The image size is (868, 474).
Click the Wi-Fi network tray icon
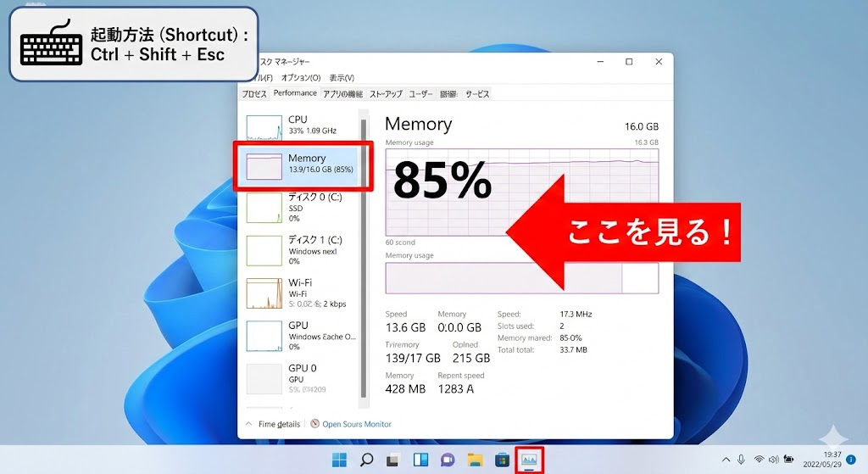[759, 459]
